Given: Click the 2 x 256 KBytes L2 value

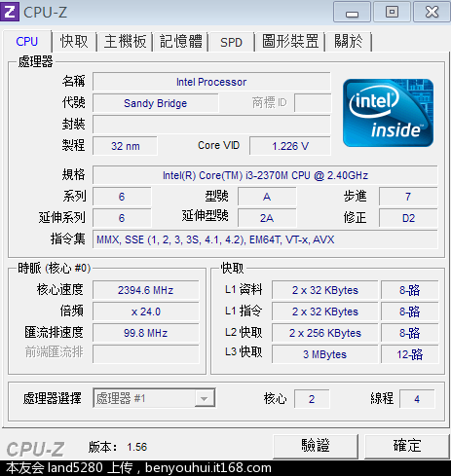Looking at the screenshot, I should coord(324,333).
